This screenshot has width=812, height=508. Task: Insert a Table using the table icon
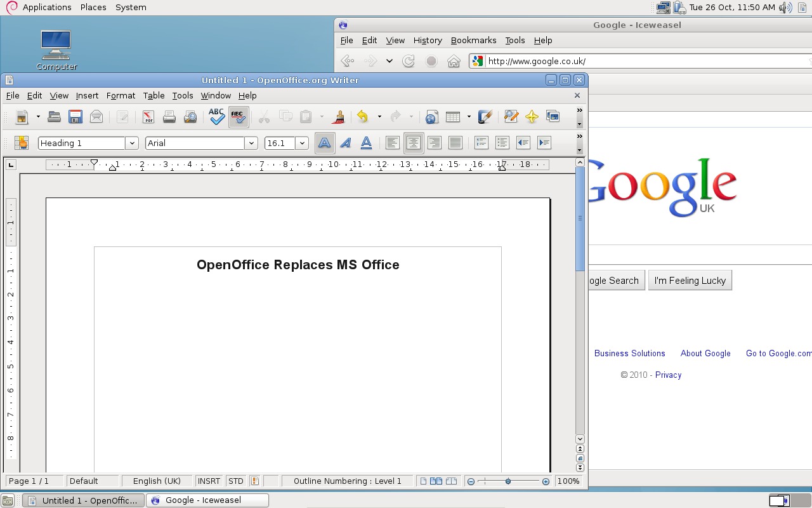[x=453, y=117]
